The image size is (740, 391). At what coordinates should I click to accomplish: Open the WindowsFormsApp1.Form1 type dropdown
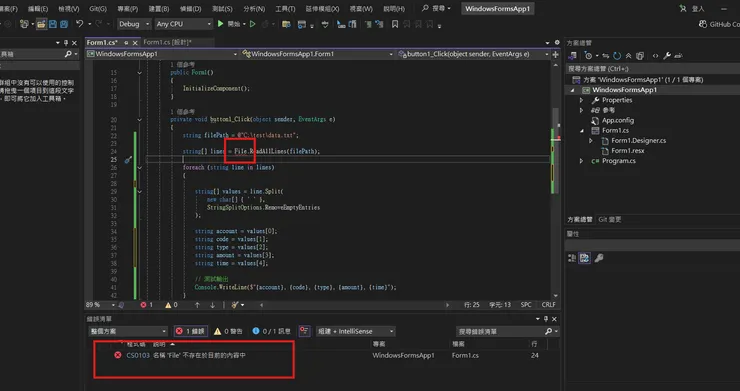[317, 54]
